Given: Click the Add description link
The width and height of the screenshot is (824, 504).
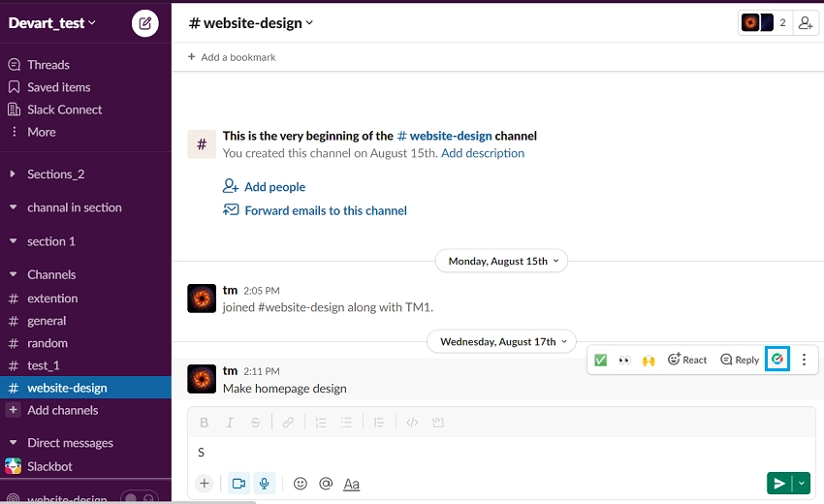Looking at the screenshot, I should coord(483,153).
